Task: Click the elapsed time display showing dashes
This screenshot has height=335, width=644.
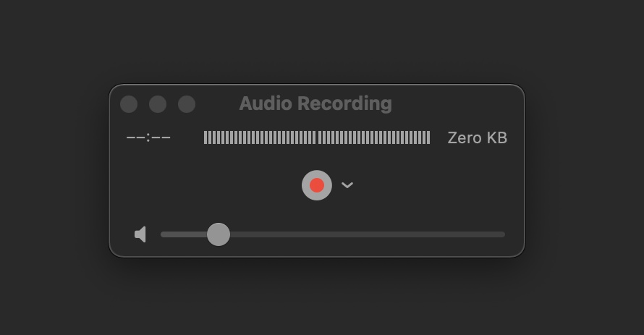Action: click(148, 137)
